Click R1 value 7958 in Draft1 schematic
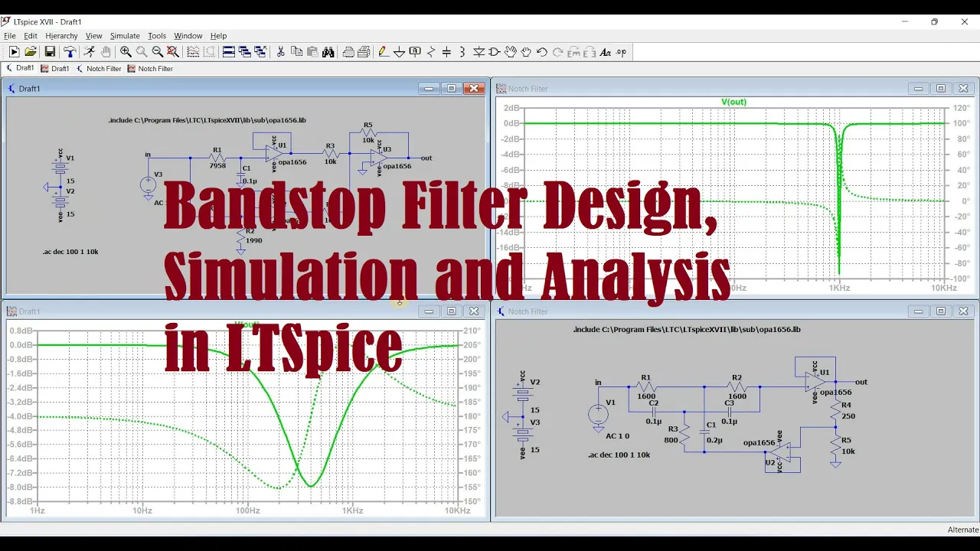The height and width of the screenshot is (551, 980). (217, 165)
